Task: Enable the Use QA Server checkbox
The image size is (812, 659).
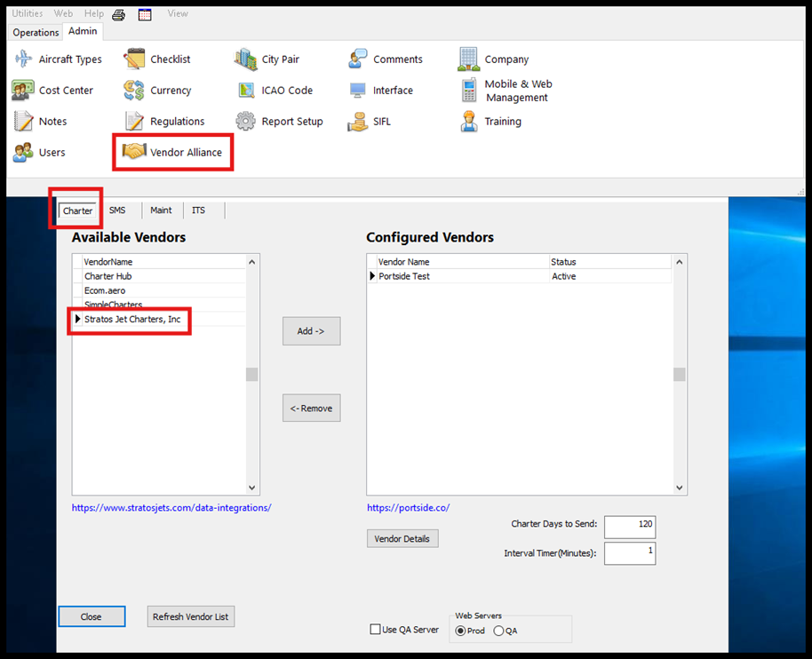Action: (x=375, y=630)
